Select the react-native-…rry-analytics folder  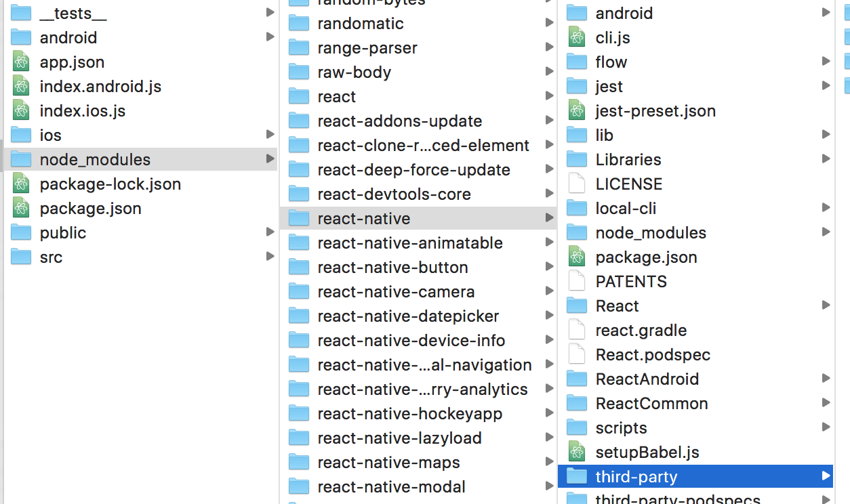(x=418, y=390)
